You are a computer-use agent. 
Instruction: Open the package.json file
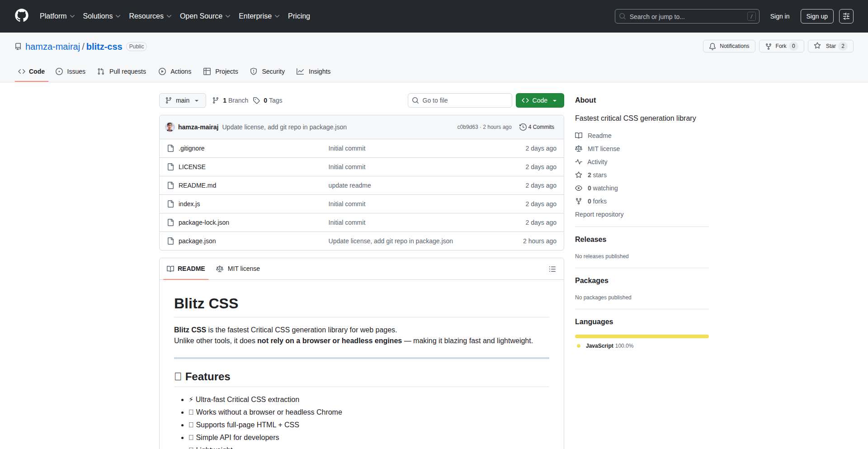tap(197, 241)
